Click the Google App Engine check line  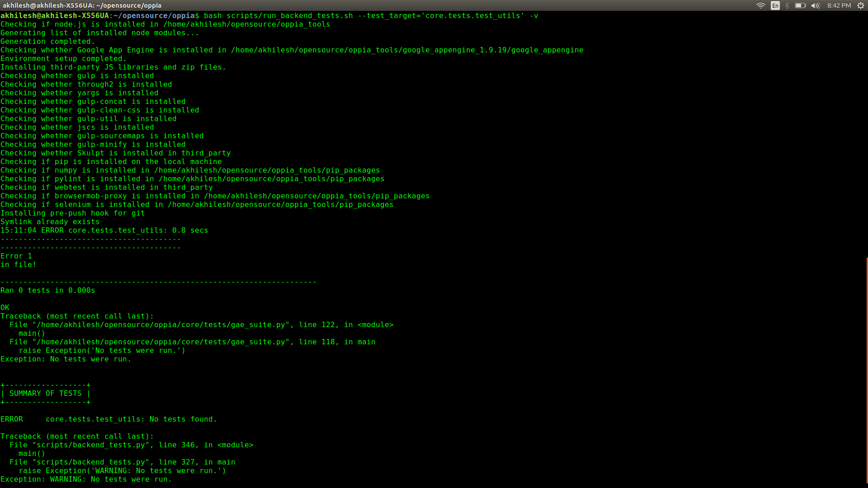click(292, 50)
